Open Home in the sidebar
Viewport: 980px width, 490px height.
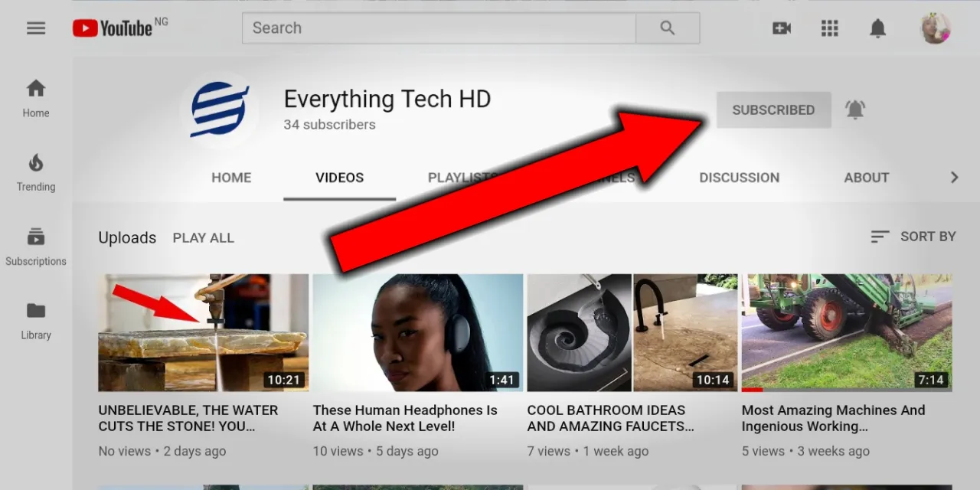point(36,99)
